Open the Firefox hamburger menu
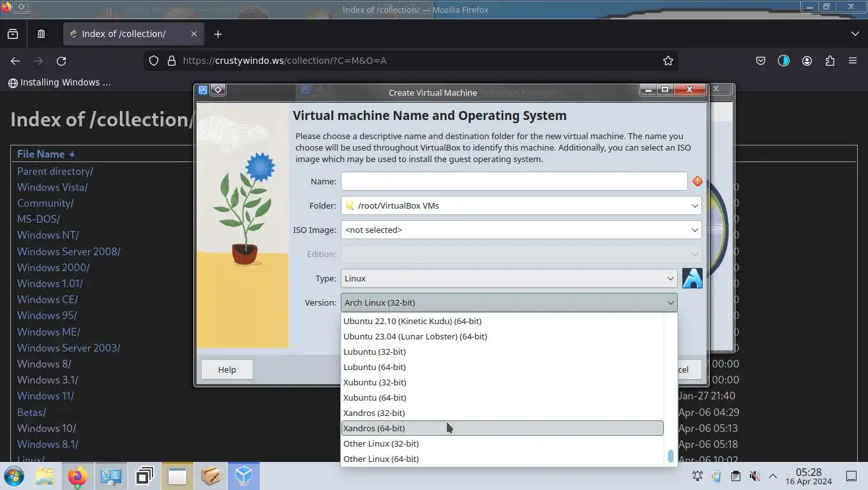868x490 pixels. click(x=853, y=61)
